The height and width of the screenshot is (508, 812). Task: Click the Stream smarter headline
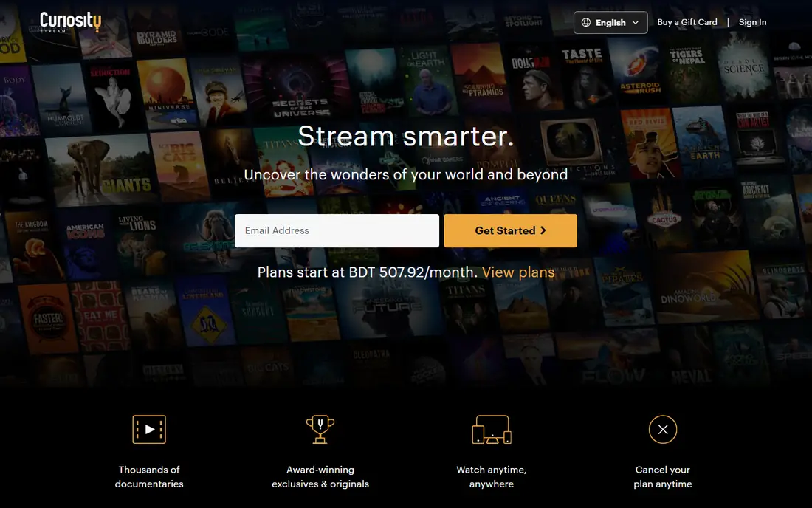point(406,136)
